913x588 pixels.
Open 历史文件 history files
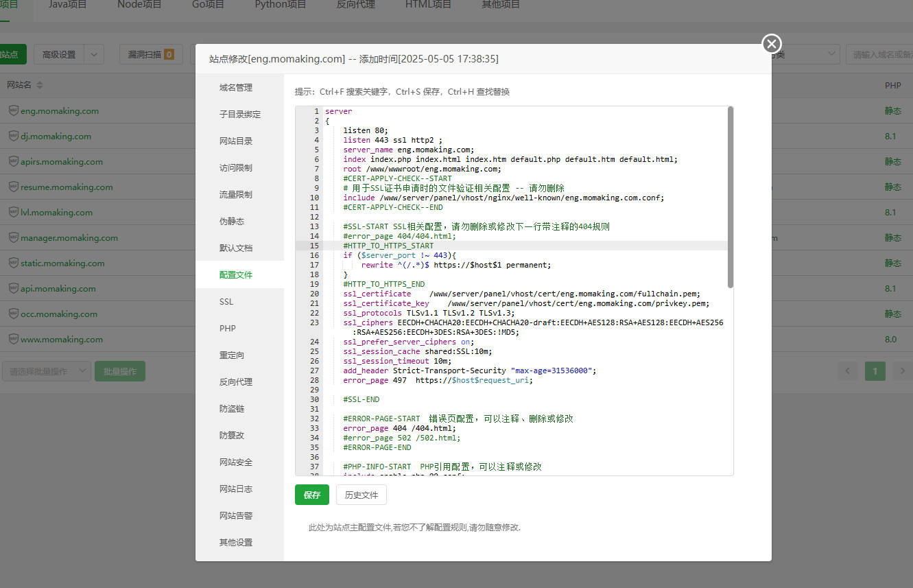[361, 495]
